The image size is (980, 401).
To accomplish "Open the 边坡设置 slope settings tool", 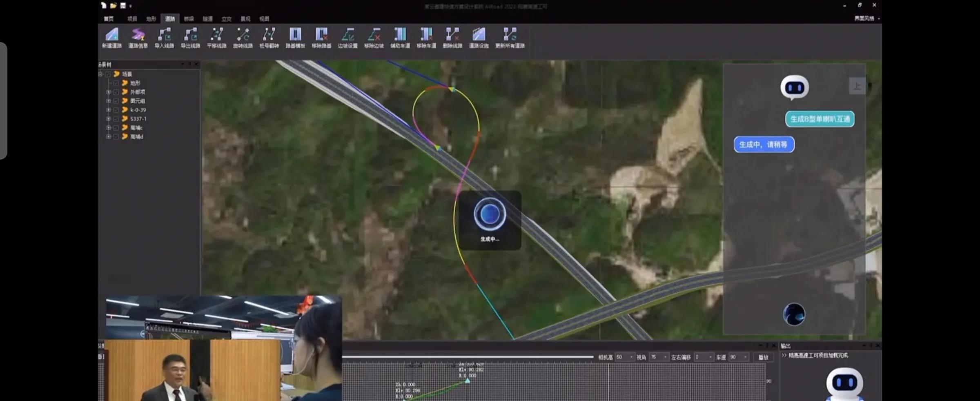I will pyautogui.click(x=347, y=38).
